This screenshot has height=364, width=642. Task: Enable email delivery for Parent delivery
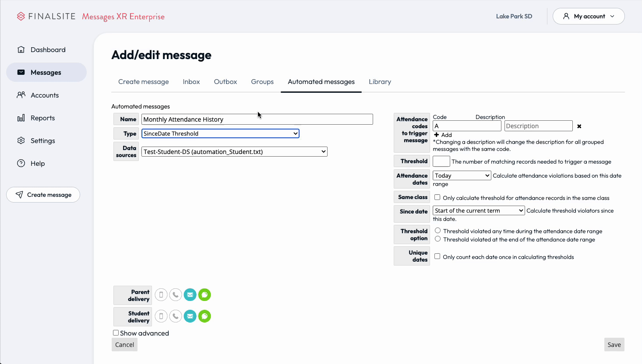point(190,294)
